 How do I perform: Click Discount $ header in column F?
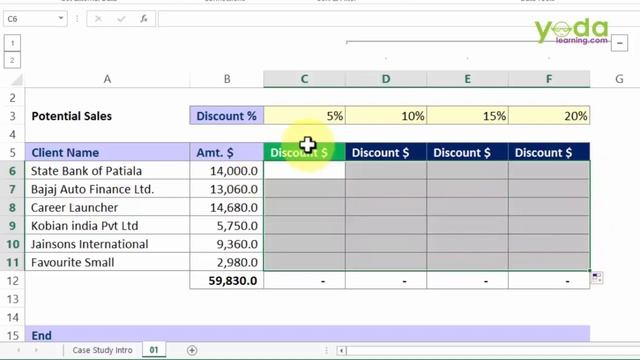pyautogui.click(x=549, y=152)
